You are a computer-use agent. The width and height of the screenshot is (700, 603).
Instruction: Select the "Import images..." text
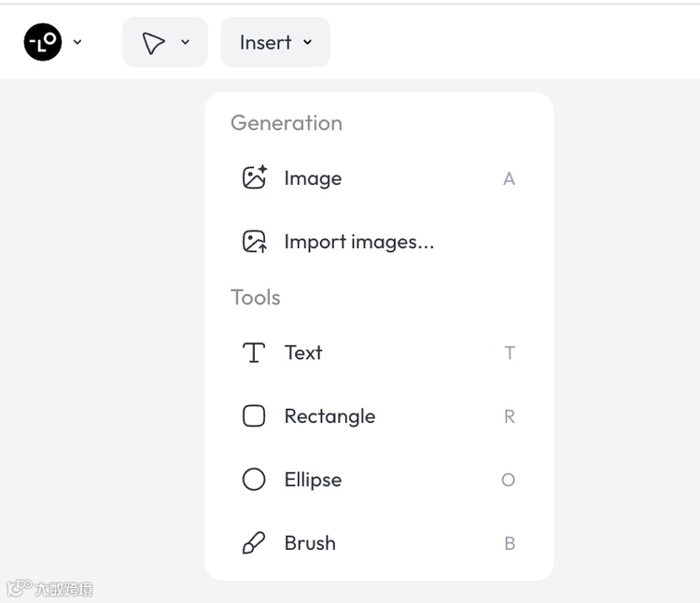coord(359,242)
